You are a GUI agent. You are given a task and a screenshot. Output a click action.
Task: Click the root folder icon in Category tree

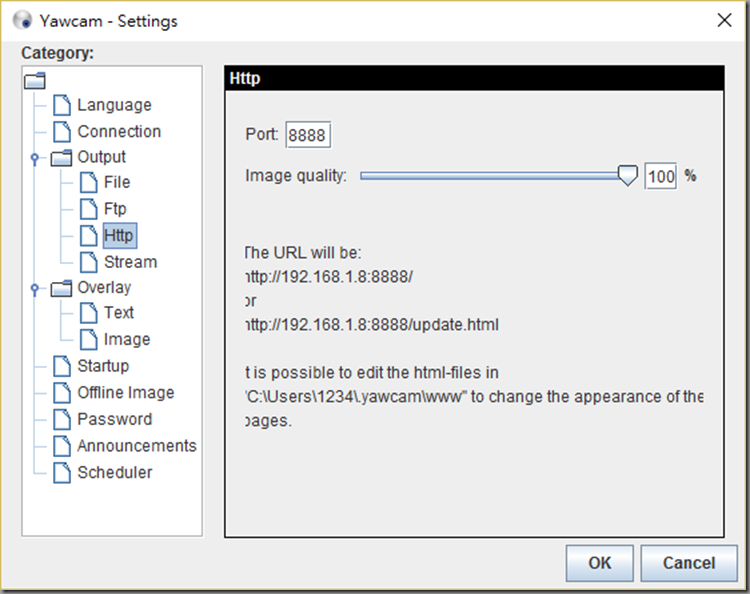pos(35,81)
